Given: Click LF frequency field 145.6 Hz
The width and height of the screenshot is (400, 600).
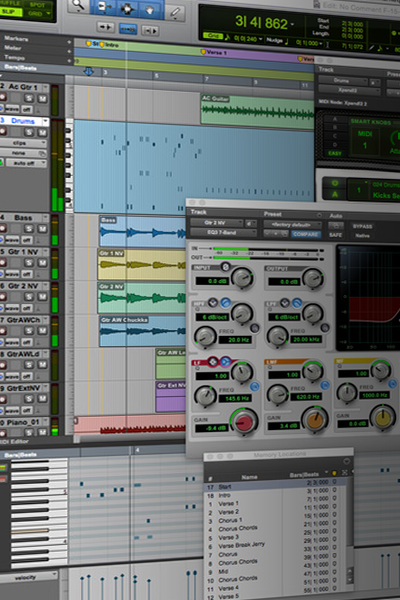Looking at the screenshot, I should 235,398.
